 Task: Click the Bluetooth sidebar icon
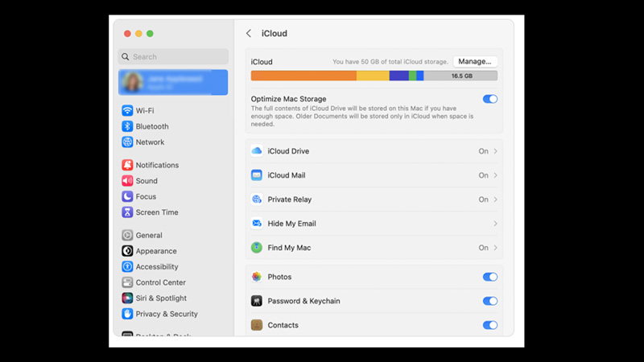[x=127, y=126]
